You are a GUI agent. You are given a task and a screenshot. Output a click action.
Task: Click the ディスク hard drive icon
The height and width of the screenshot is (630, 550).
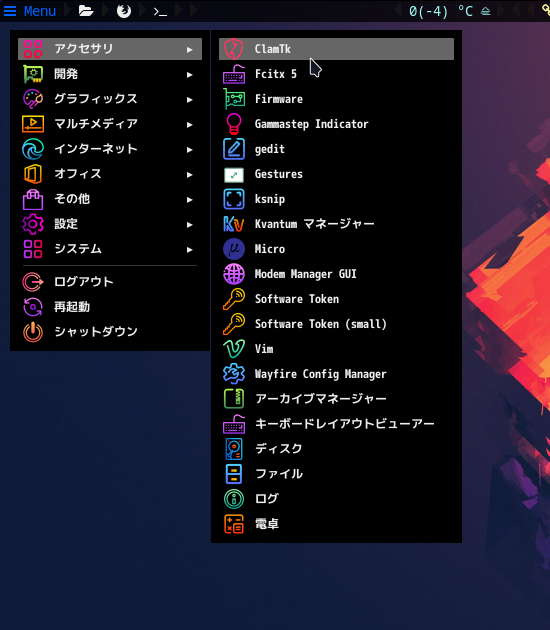234,449
